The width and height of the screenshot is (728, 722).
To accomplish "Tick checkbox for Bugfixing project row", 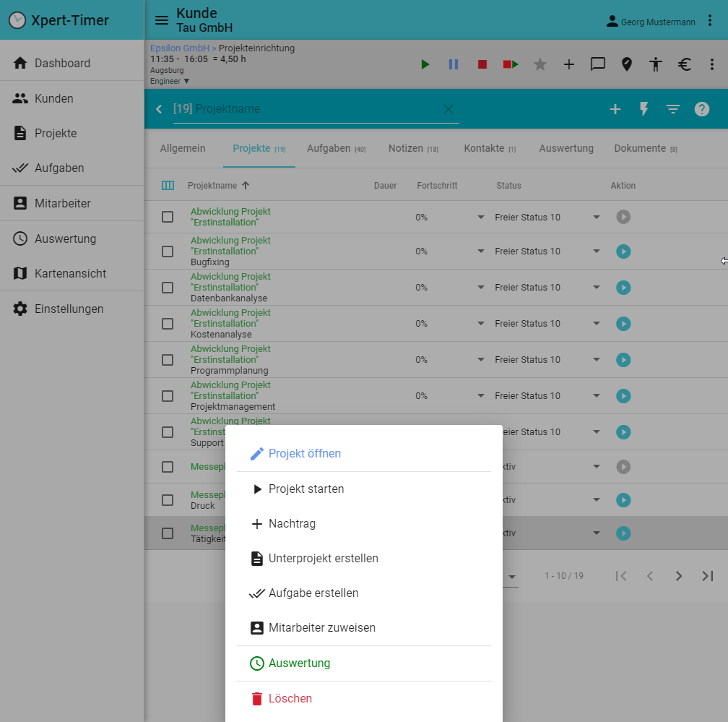I will coord(168,252).
